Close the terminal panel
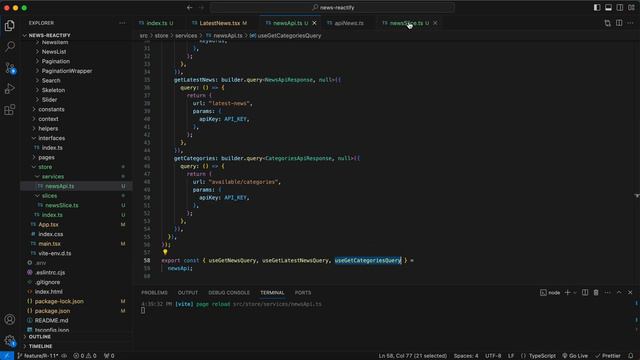Viewport: 640px width, 360px height. pyautogui.click(x=630, y=293)
